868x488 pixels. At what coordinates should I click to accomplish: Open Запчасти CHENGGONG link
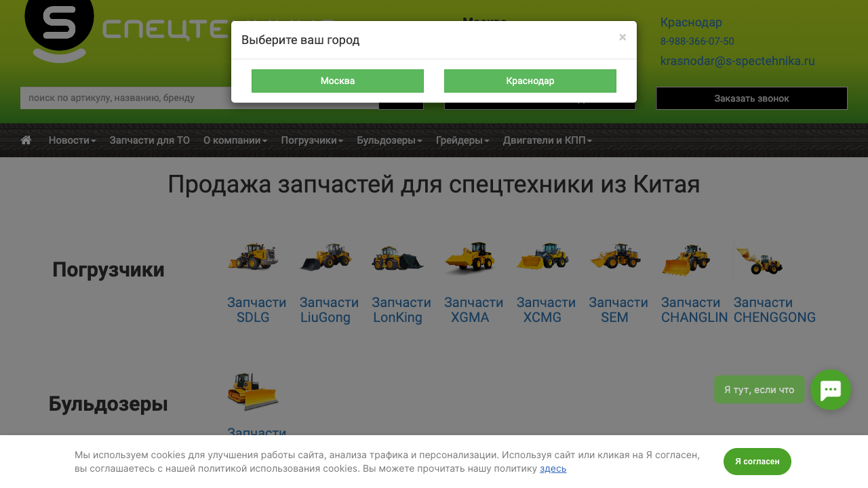[x=774, y=310]
